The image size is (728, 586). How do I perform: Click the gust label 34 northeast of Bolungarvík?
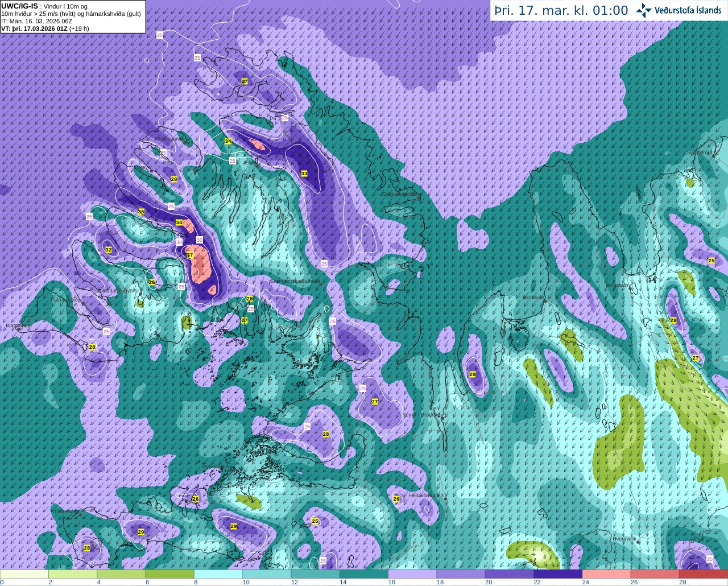coord(228,141)
